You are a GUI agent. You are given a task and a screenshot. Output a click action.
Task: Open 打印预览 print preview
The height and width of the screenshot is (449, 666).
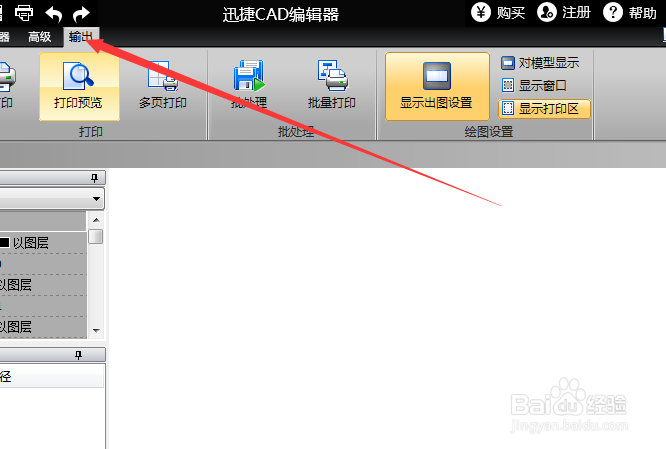[79, 87]
